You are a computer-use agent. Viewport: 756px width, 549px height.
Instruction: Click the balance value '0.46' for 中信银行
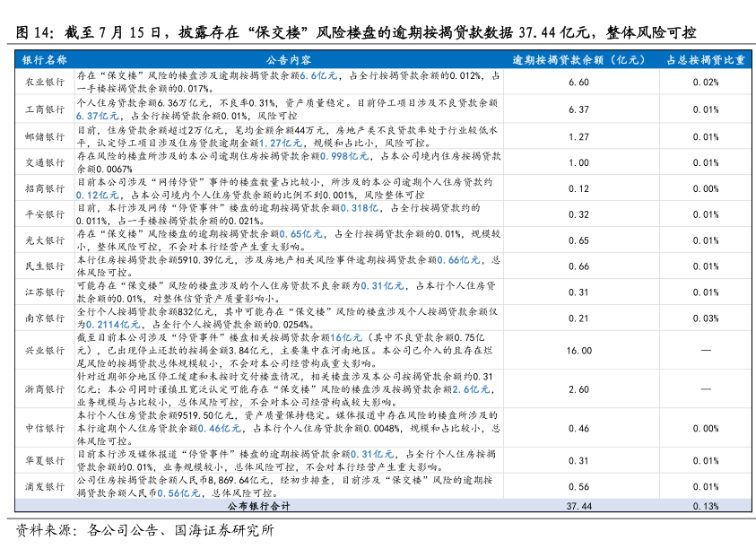[578, 429]
